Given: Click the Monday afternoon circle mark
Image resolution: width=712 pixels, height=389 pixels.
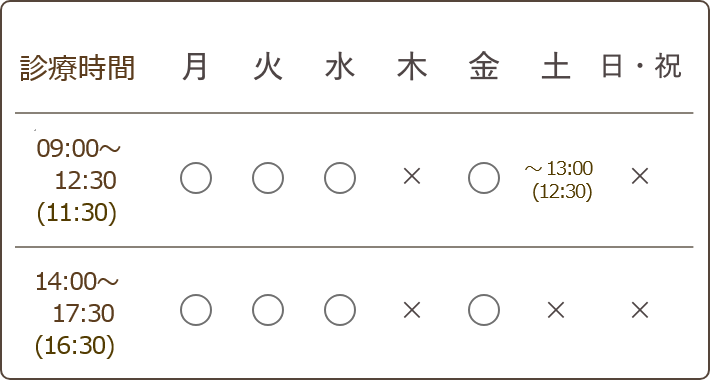Looking at the screenshot, I should point(196,310).
